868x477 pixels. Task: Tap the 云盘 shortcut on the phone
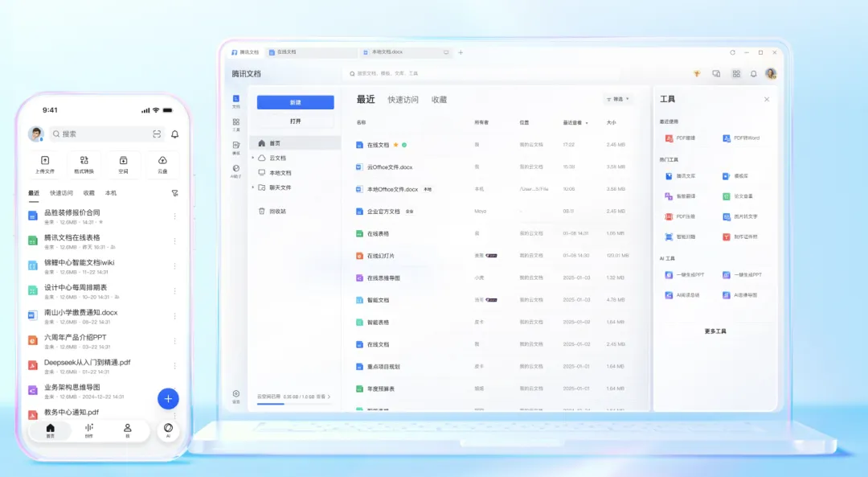point(162,165)
